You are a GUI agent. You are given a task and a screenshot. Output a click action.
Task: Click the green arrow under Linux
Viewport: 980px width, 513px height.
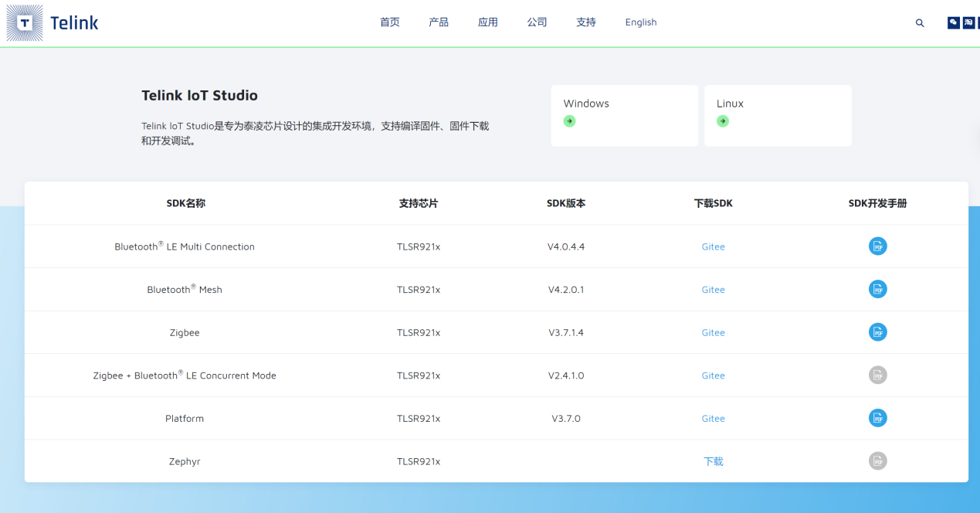point(723,121)
